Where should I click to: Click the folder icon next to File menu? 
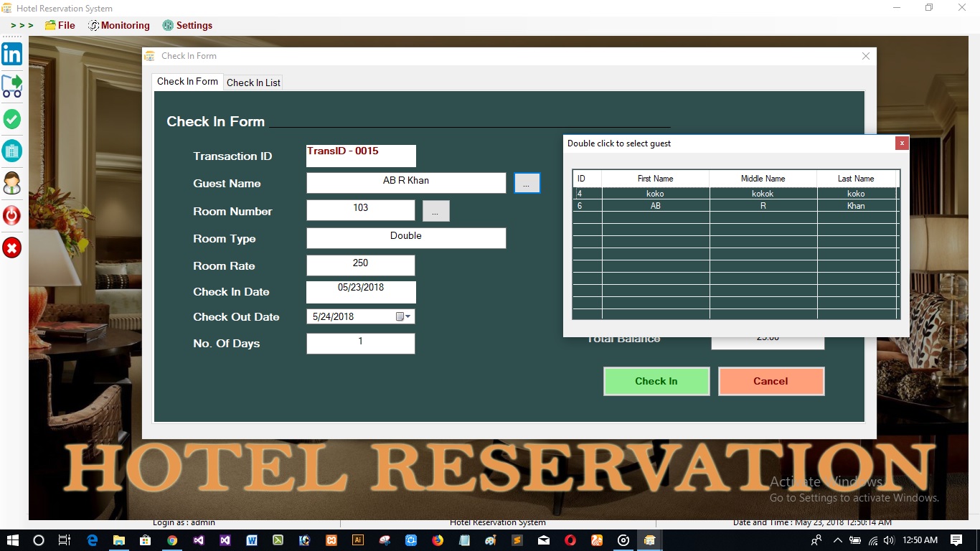tap(49, 25)
